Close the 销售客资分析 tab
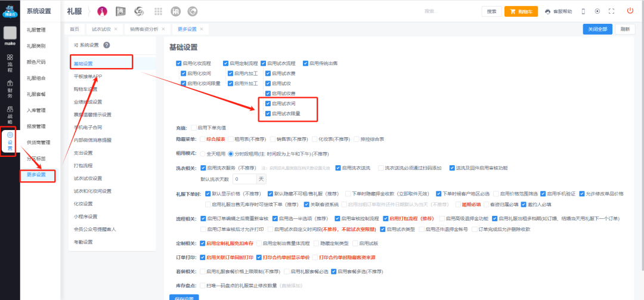 163,29
